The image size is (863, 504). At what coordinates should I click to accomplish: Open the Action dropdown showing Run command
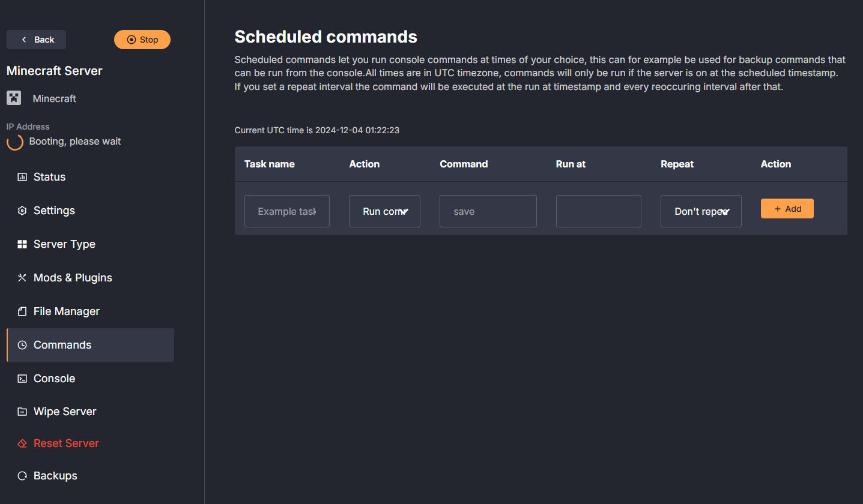click(384, 211)
